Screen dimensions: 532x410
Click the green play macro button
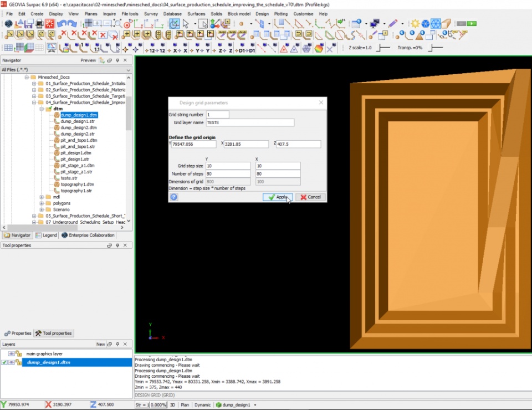472,24
